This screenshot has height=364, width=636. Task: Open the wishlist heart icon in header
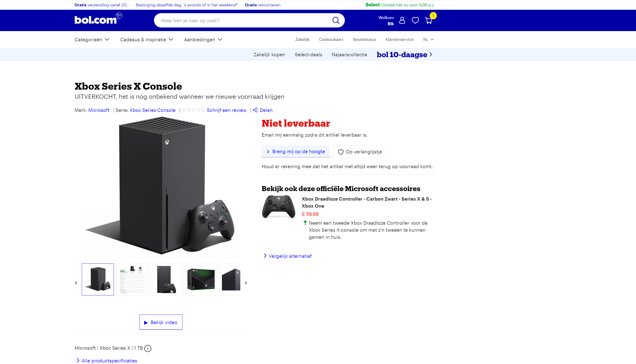[415, 20]
